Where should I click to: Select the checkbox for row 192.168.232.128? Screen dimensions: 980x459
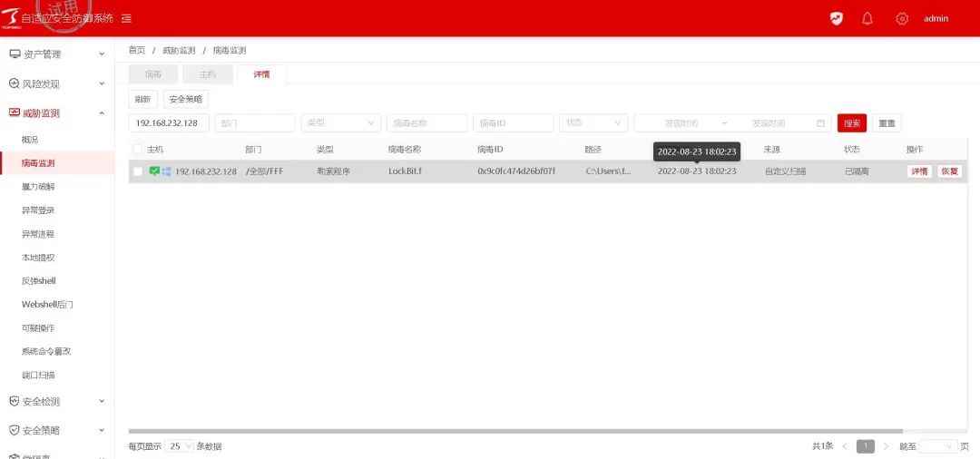(x=138, y=171)
